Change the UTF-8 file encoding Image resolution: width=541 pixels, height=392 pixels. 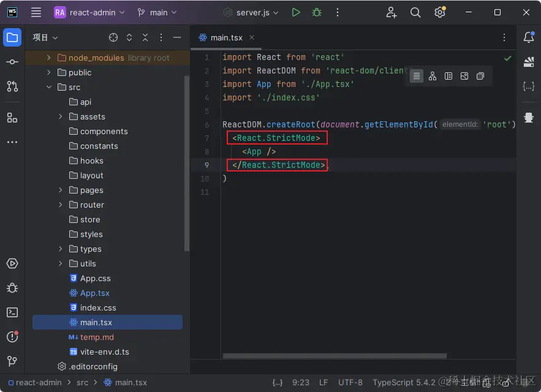coord(350,383)
